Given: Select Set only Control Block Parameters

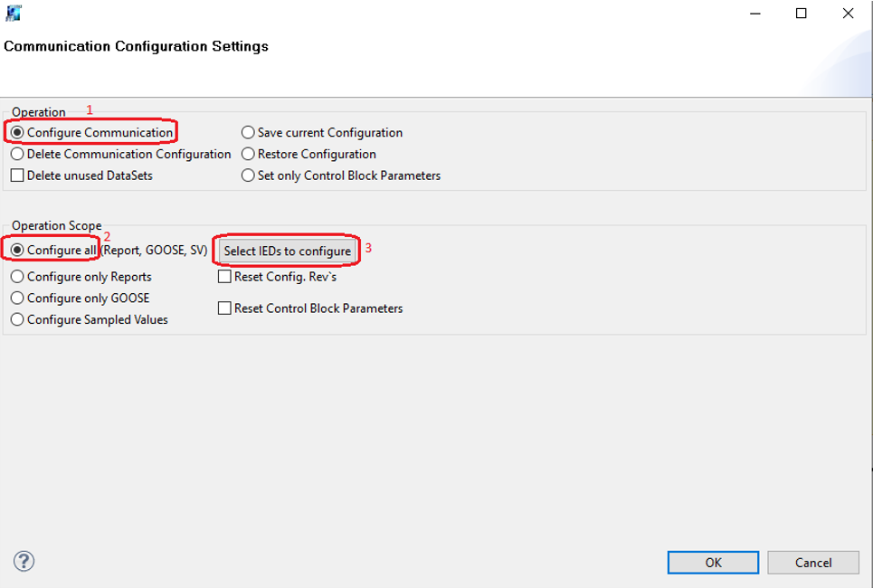Looking at the screenshot, I should point(248,176).
